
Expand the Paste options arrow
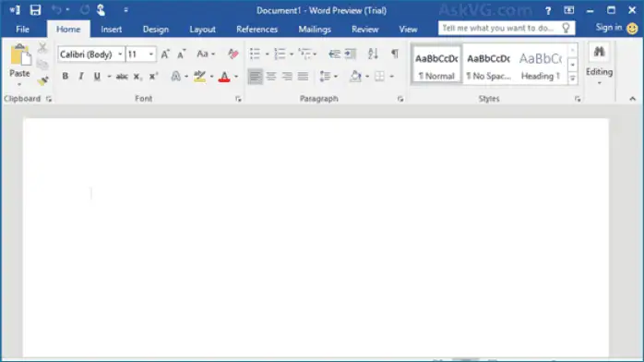point(19,85)
